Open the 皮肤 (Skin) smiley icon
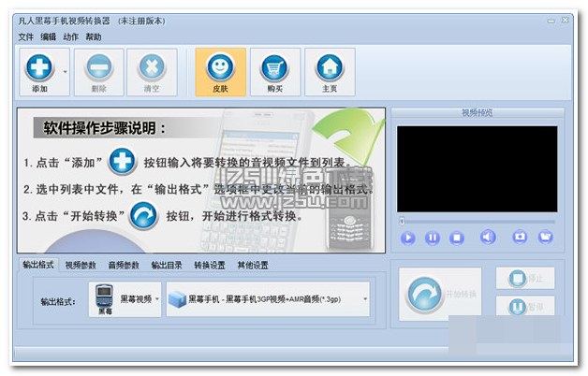Viewport: 588px width, 376px height. (221, 67)
